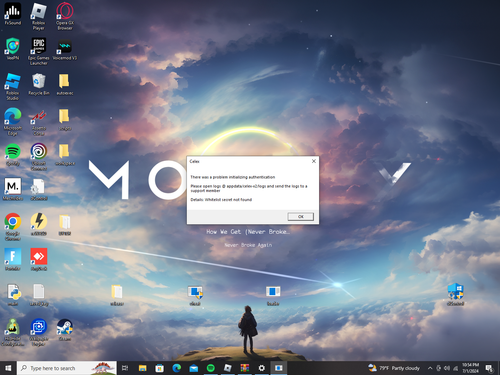Open the M. desktop shortcut

tap(13, 189)
